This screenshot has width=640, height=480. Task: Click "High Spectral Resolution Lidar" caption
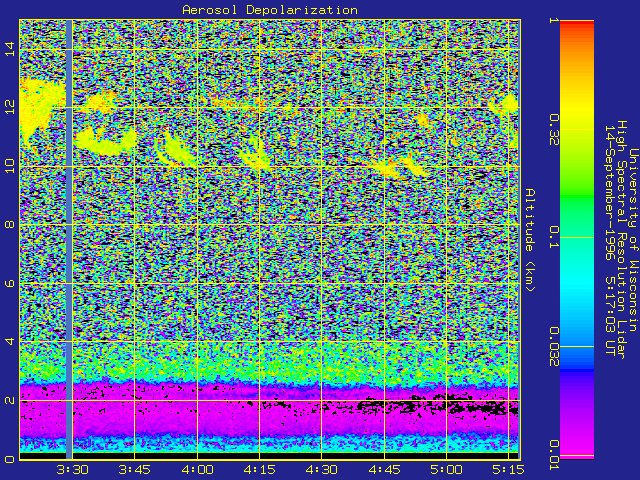tap(621, 240)
